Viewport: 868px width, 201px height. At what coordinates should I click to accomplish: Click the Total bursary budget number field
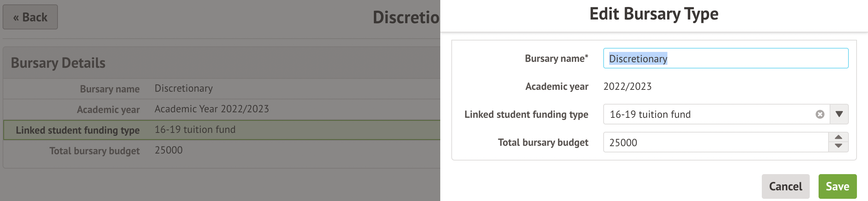click(715, 142)
